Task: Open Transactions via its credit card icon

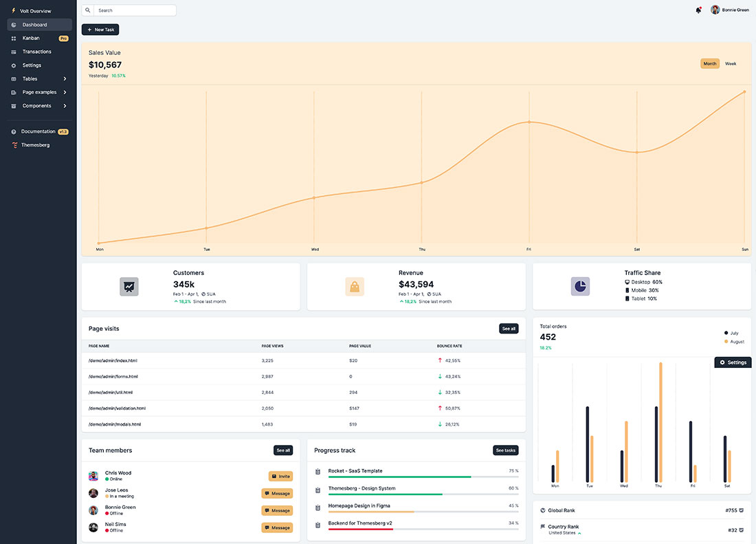Action: tap(13, 52)
